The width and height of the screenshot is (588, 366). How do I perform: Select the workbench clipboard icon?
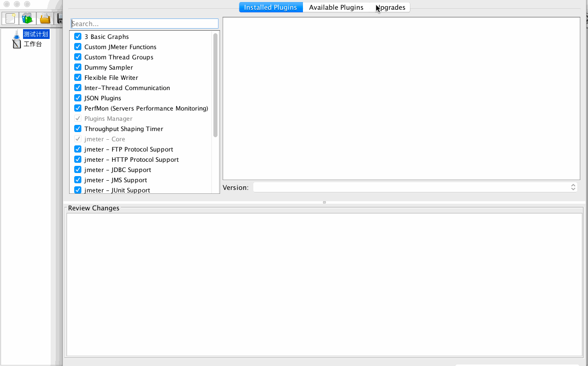point(16,44)
